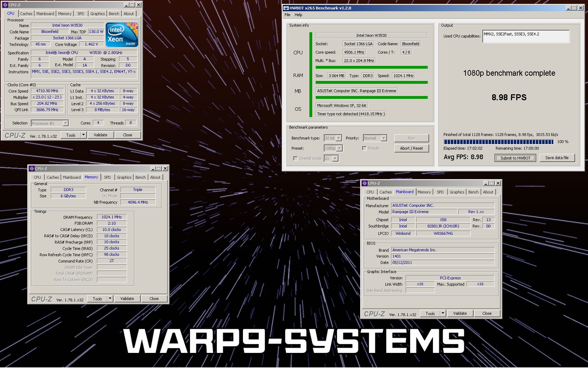Open the Priority Normal dropdown

pos(384,138)
